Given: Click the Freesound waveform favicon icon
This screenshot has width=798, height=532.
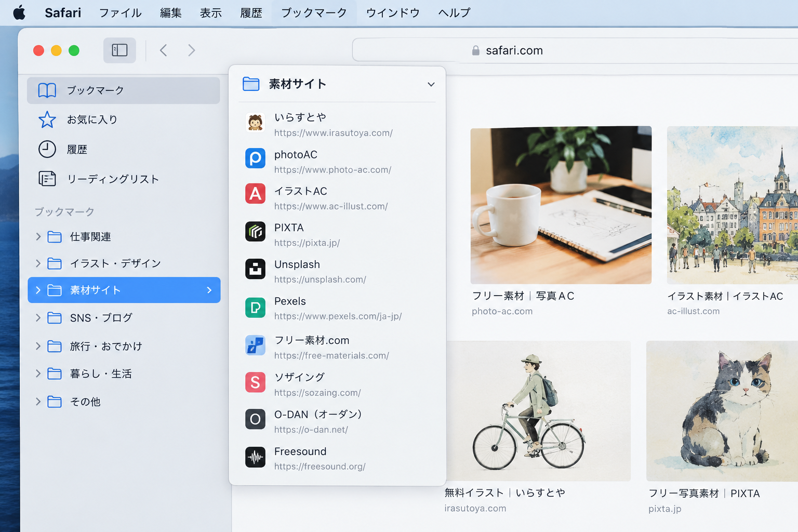Looking at the screenshot, I should tap(255, 457).
